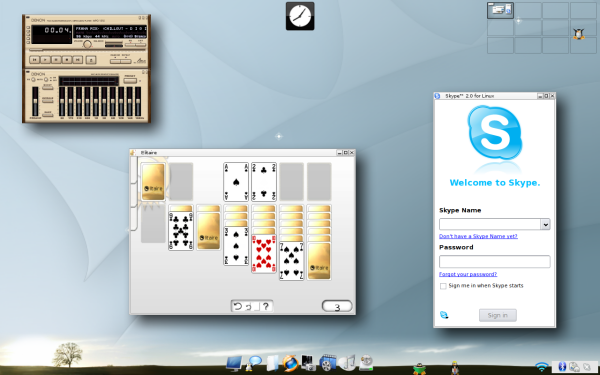
Task: Click the empty waste pile slot in solitaire
Action: click(181, 182)
